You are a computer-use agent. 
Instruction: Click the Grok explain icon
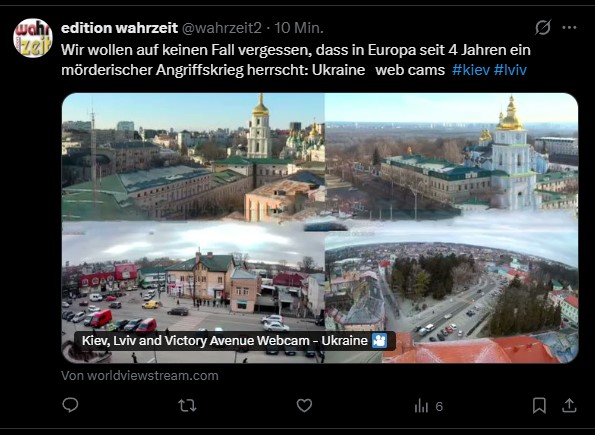tap(543, 27)
